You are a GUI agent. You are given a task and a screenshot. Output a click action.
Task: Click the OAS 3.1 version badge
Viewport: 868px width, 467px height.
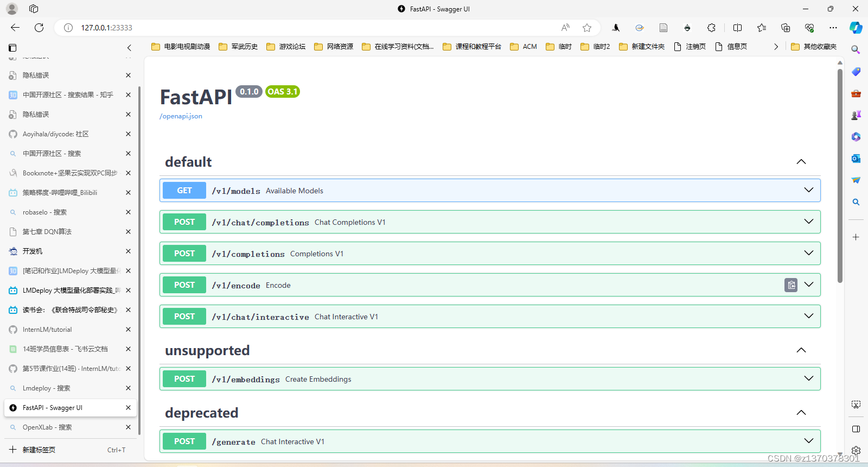pyautogui.click(x=283, y=92)
